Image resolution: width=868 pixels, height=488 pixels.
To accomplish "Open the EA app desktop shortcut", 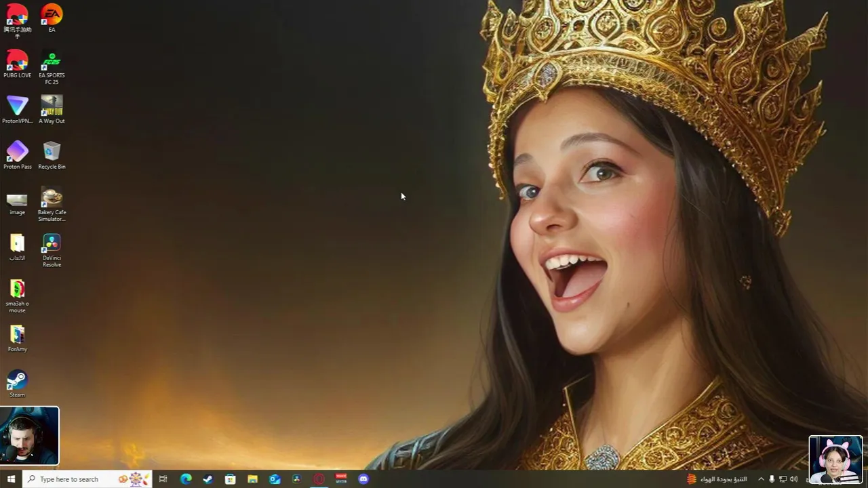I will click(x=52, y=18).
